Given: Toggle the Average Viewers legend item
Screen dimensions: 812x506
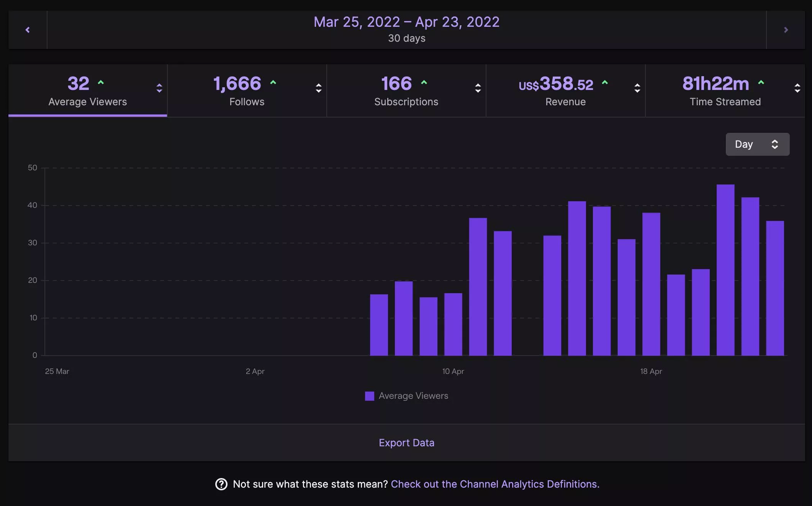Looking at the screenshot, I should pyautogui.click(x=407, y=396).
